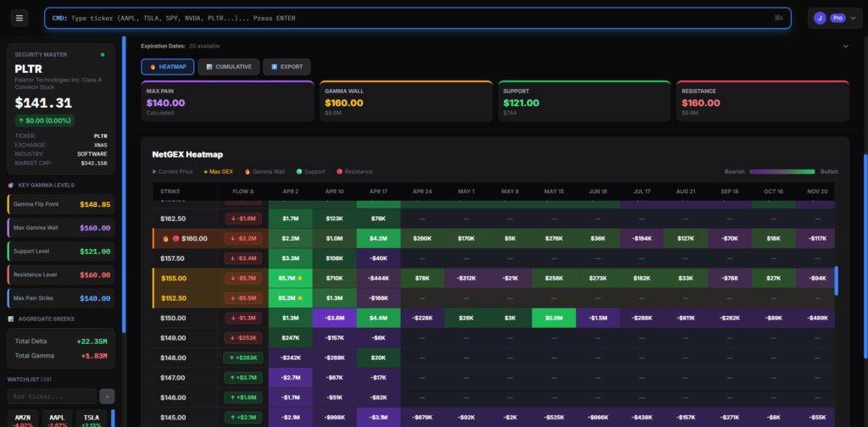Click the Resistance Level $160.00 row
Screen dimensions: 868x427
(x=61, y=274)
